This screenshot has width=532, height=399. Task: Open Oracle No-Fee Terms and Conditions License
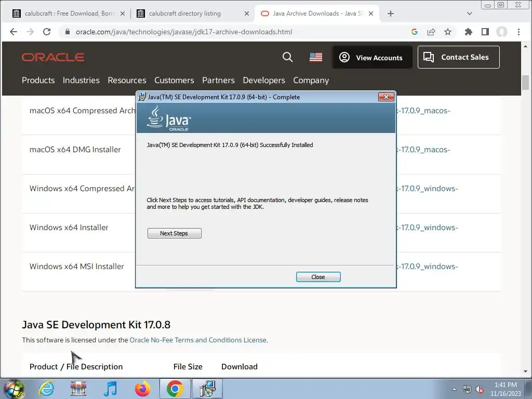click(x=198, y=340)
